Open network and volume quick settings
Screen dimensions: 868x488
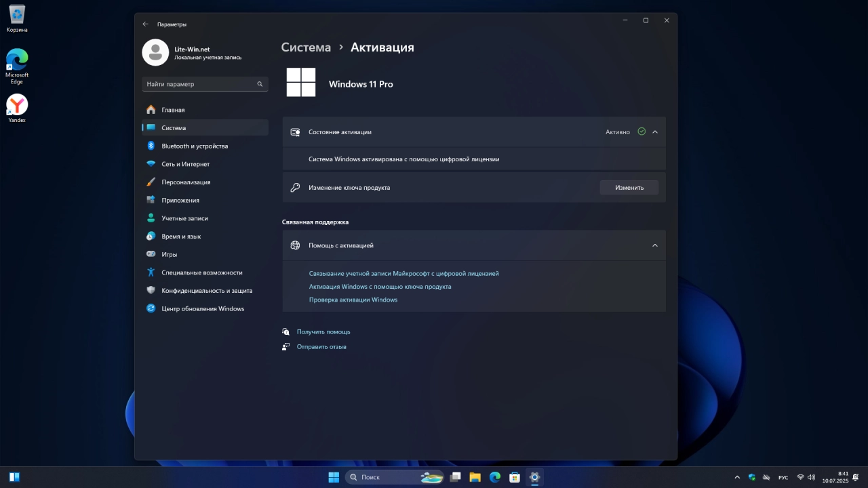click(806, 477)
